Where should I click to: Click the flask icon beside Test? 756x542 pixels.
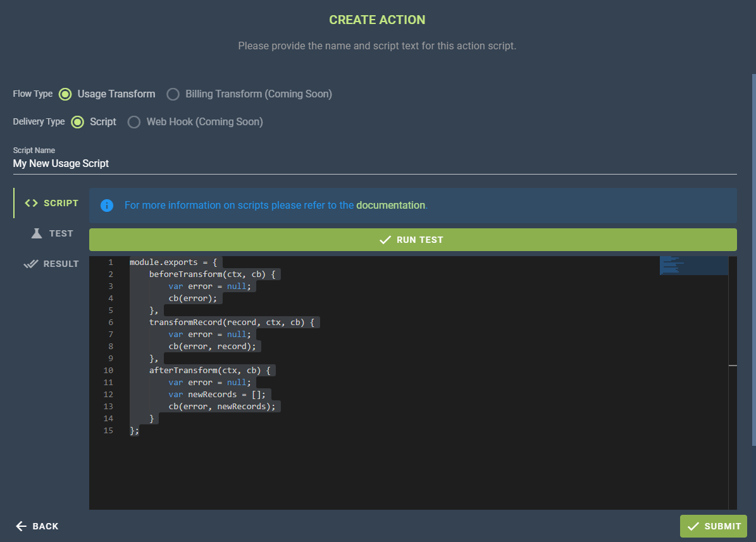click(x=37, y=233)
